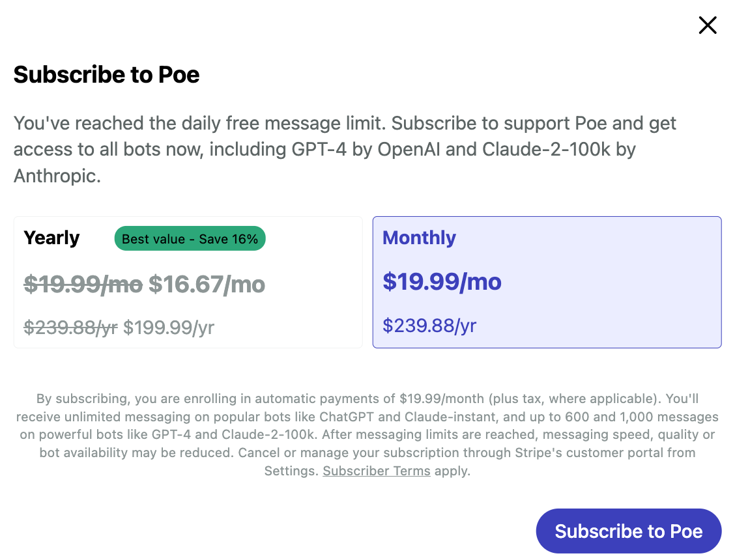Screen dimensions: 735x560
Task: Click the bold $19.99/mo Monthly price
Action: tap(442, 282)
